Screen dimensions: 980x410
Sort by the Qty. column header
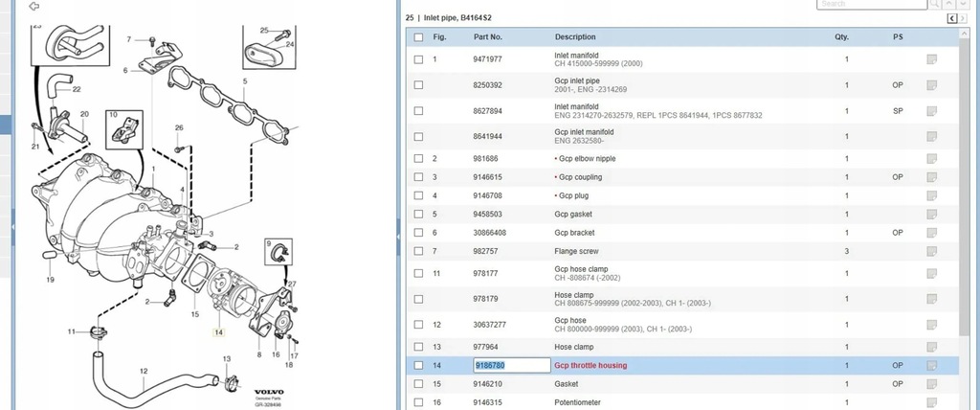pos(841,37)
